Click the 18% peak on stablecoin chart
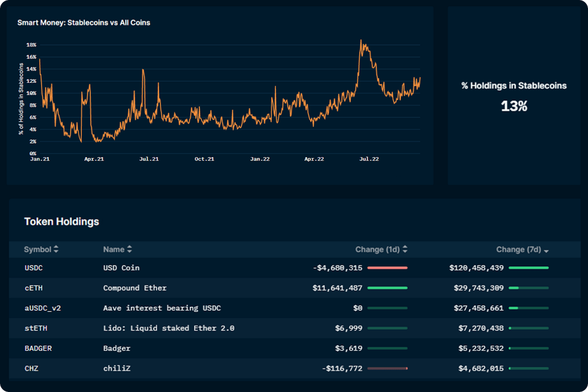 click(x=361, y=41)
